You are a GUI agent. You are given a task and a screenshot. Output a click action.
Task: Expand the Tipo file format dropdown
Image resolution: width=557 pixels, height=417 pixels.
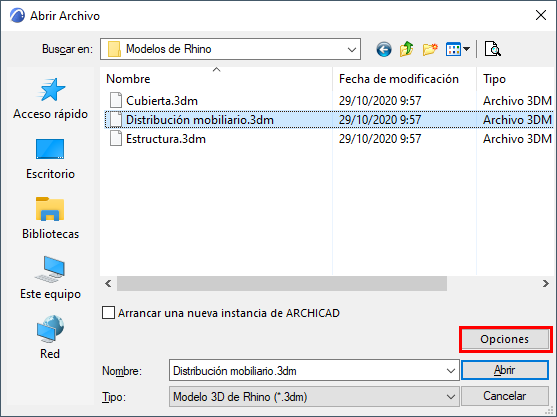450,397
